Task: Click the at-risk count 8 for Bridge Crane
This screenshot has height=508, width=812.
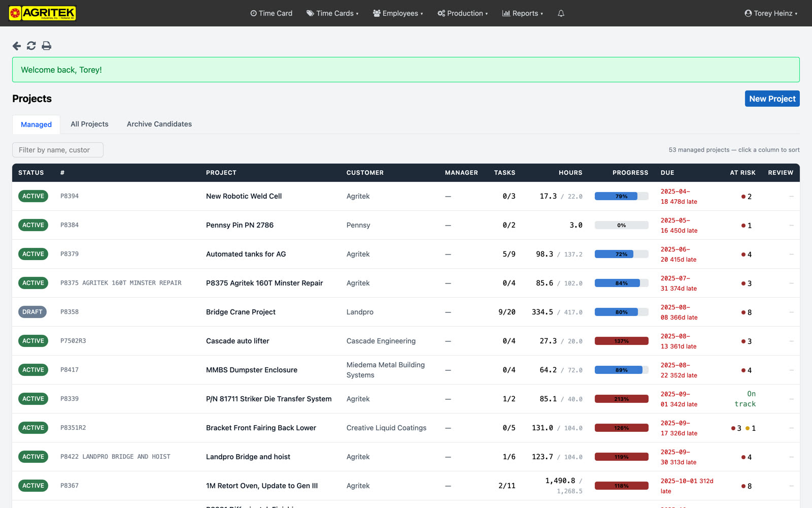Action: [747, 312]
